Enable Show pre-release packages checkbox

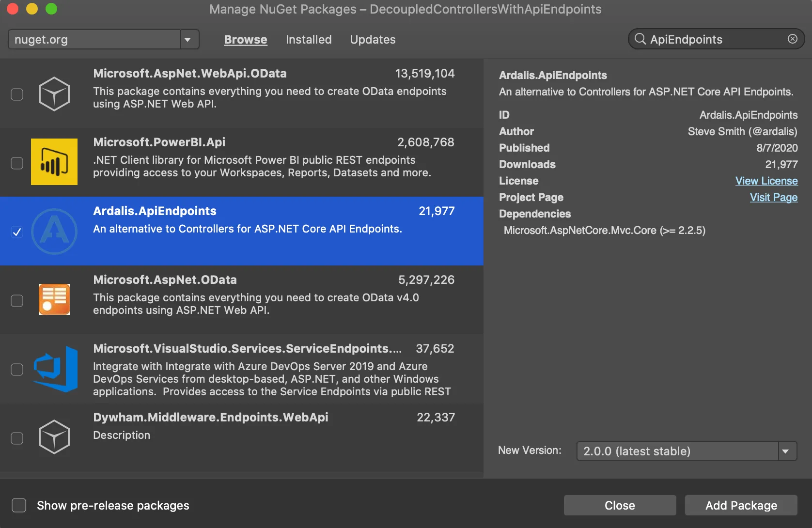[x=19, y=505]
